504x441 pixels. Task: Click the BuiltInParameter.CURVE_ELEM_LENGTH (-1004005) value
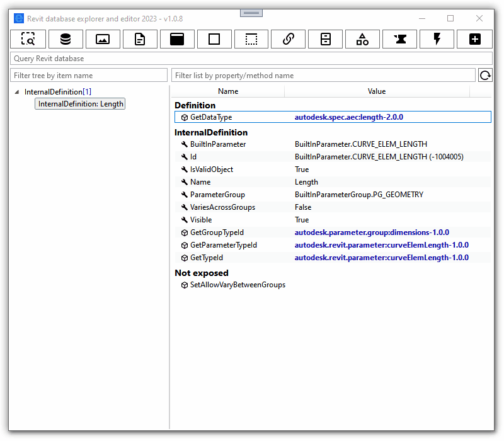pyautogui.click(x=379, y=157)
